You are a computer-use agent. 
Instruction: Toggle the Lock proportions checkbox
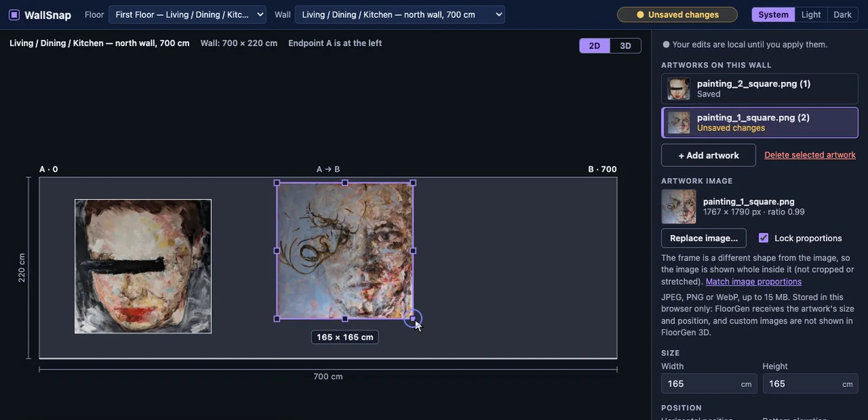(x=763, y=238)
